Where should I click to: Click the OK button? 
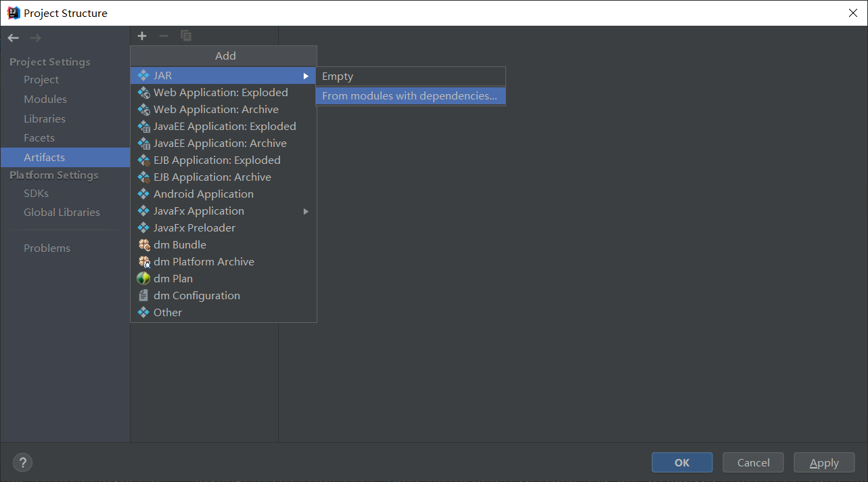pos(682,463)
